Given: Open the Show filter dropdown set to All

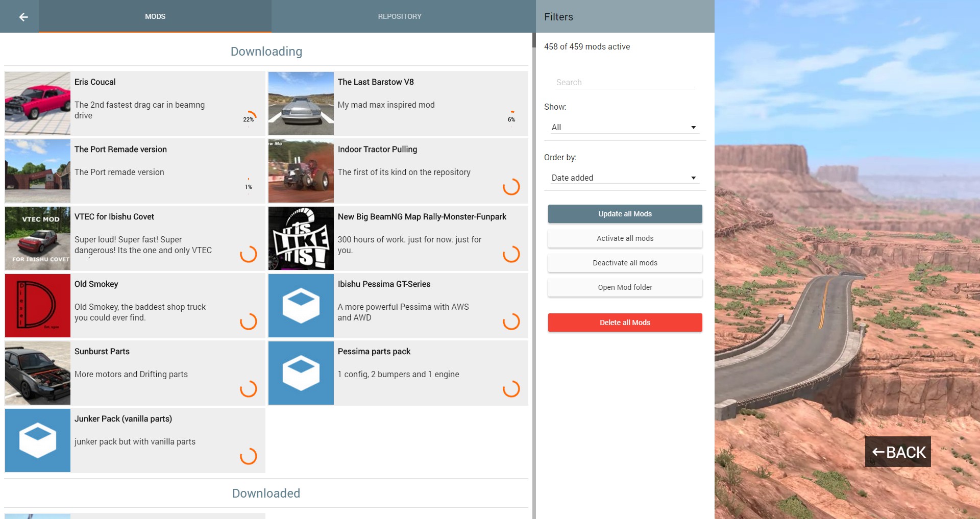Looking at the screenshot, I should coord(625,127).
